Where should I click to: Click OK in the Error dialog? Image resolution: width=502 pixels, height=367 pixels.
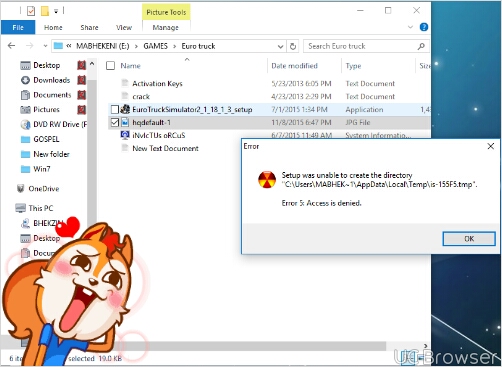tap(469, 239)
